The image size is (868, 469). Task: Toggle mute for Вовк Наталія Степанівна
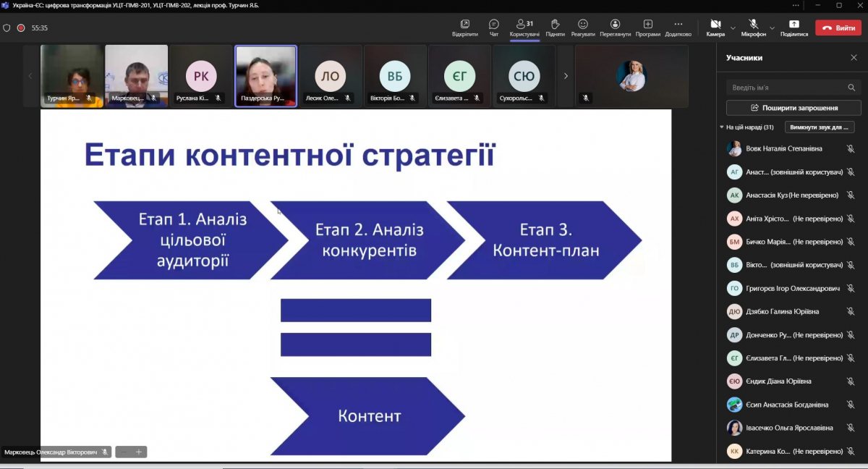pos(851,147)
